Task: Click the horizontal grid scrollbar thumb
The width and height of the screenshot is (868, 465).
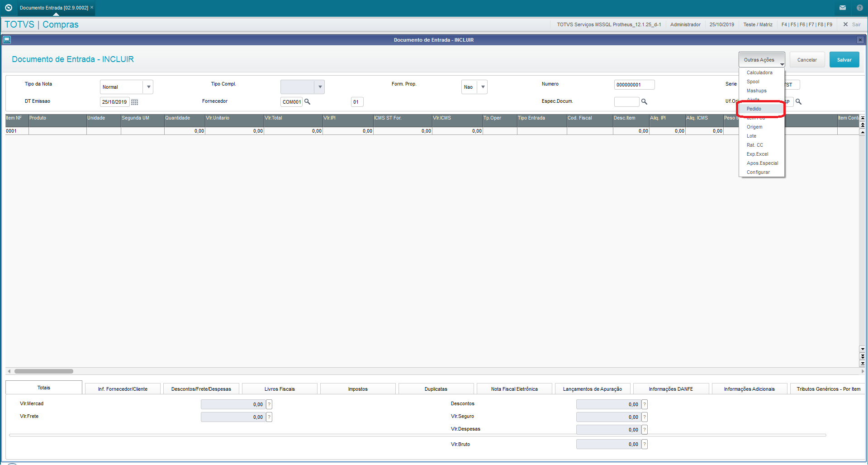Action: (x=44, y=371)
